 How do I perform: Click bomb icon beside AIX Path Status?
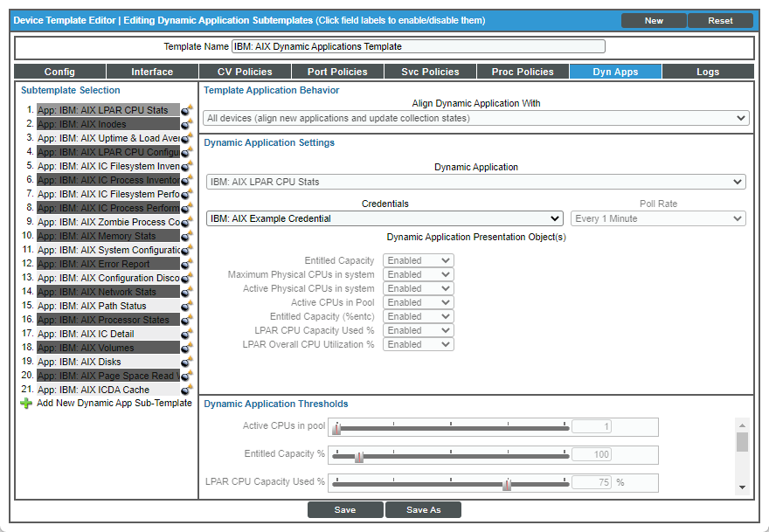(187, 306)
